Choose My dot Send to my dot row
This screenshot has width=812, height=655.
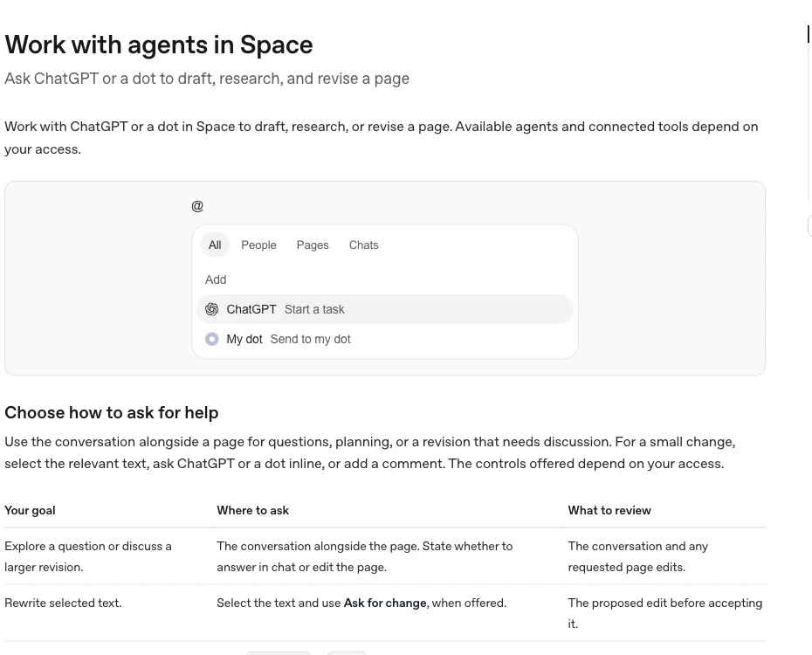point(385,339)
